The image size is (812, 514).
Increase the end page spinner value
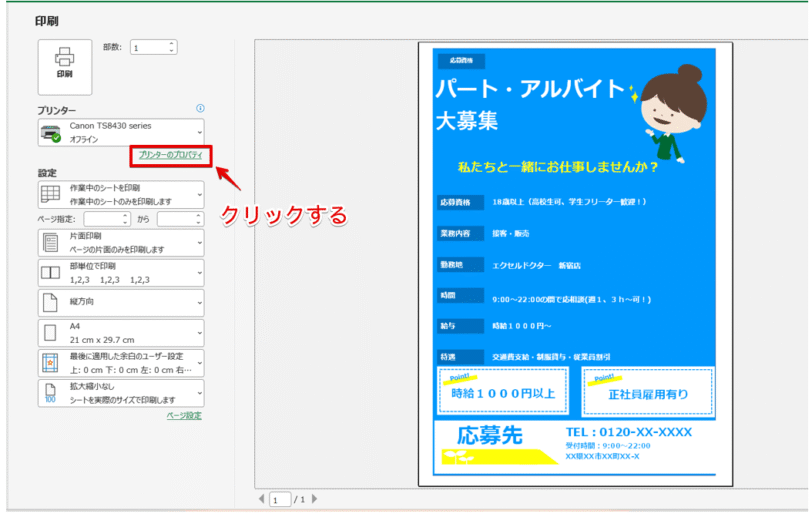pos(199,215)
